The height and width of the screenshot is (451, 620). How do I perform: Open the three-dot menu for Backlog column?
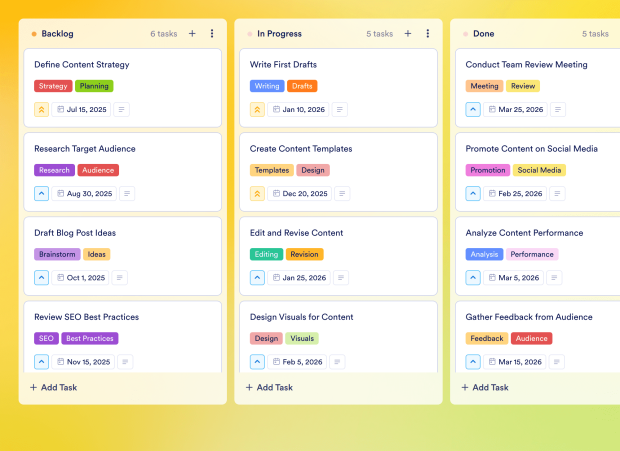[212, 34]
